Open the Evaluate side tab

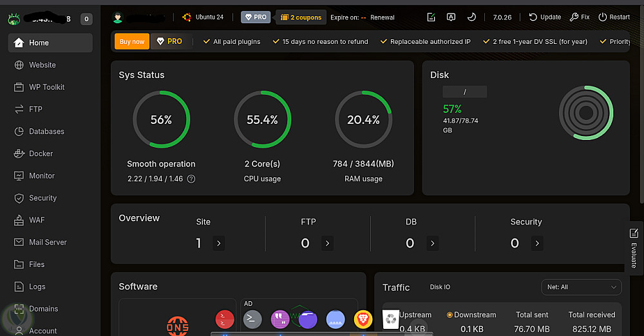point(634,248)
